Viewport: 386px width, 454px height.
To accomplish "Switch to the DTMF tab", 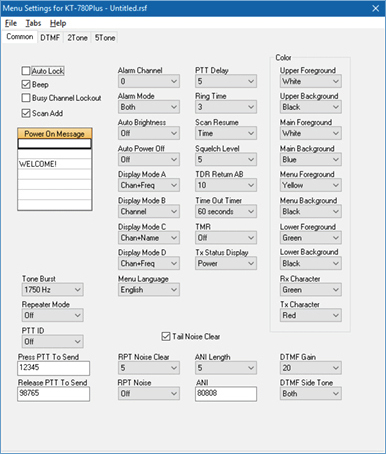I will tap(50, 38).
